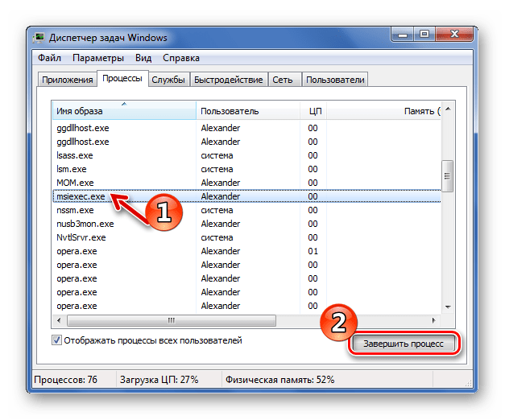Open the Вид menu
The width and height of the screenshot is (505, 420).
tap(143, 58)
